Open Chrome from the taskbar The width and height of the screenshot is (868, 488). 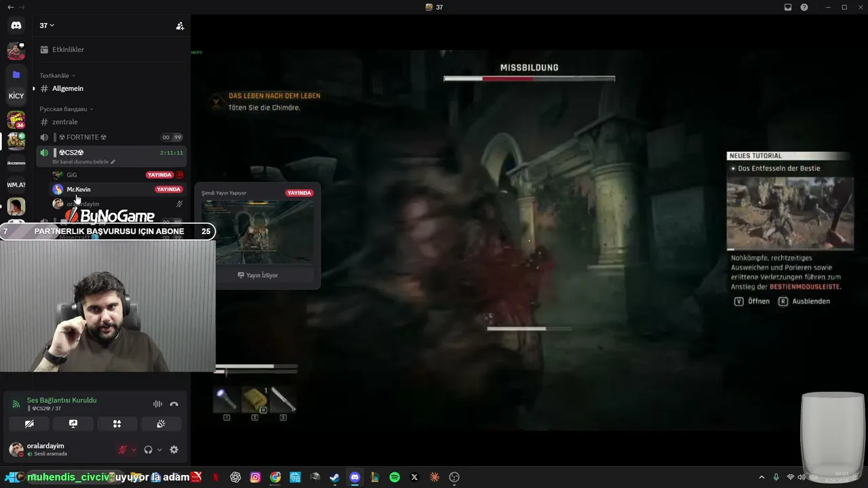pyautogui.click(x=275, y=477)
